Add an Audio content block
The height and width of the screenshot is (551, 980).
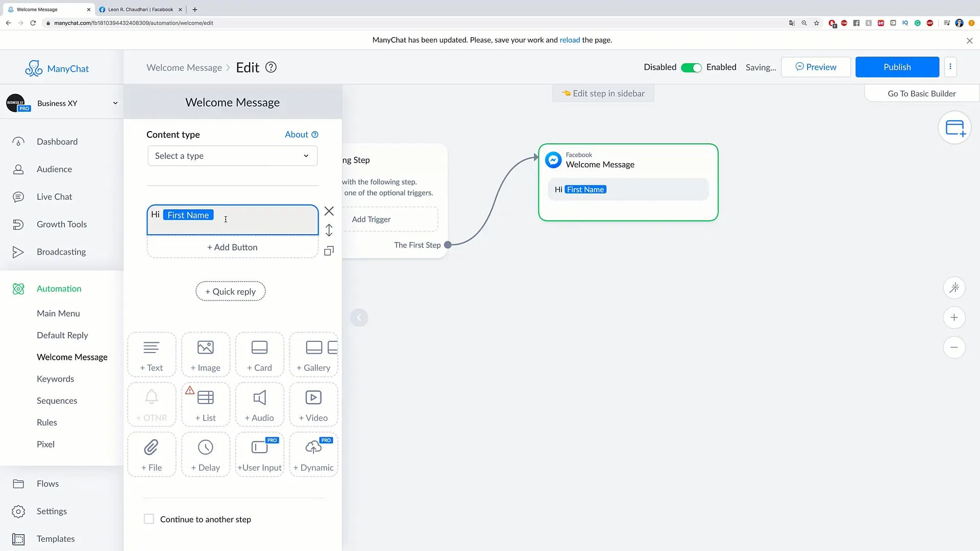[x=260, y=405]
